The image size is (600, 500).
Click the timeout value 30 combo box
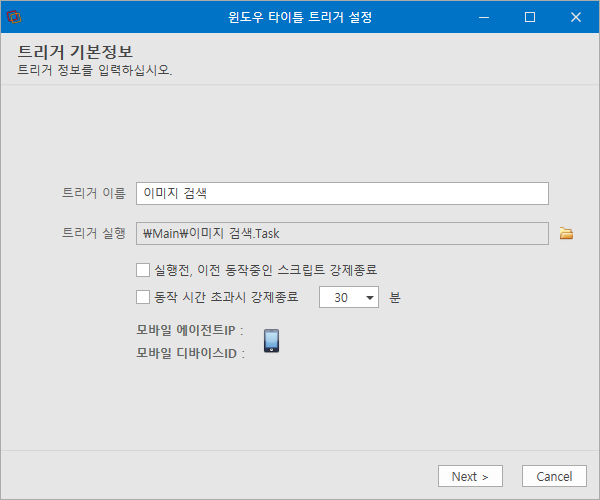click(349, 297)
